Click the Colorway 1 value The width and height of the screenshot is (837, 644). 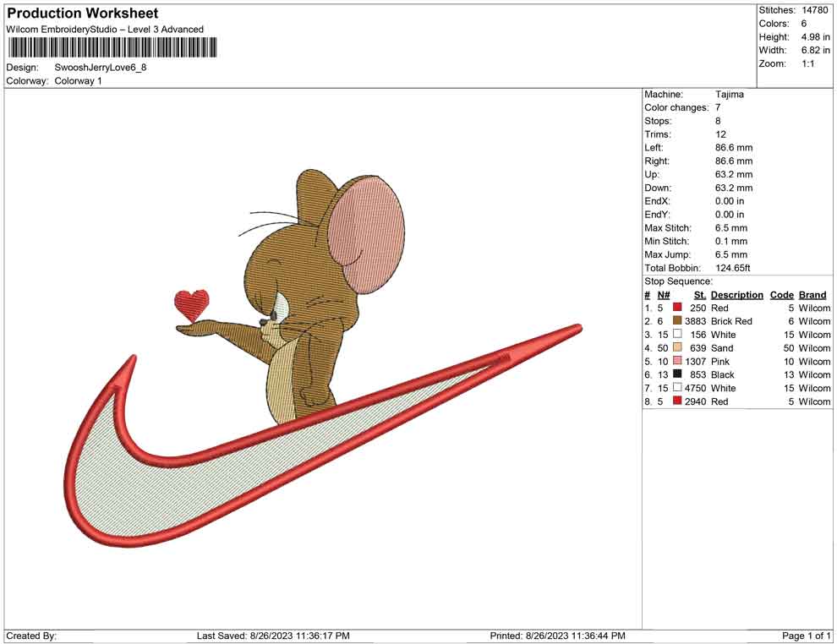coord(78,81)
